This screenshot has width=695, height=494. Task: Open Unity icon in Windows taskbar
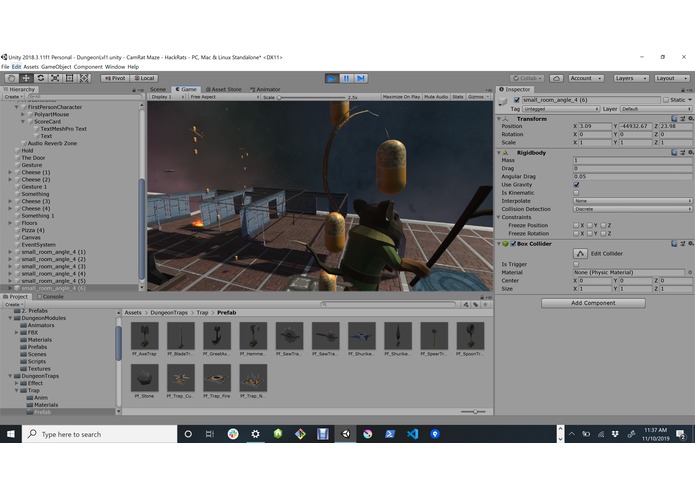tap(346, 434)
